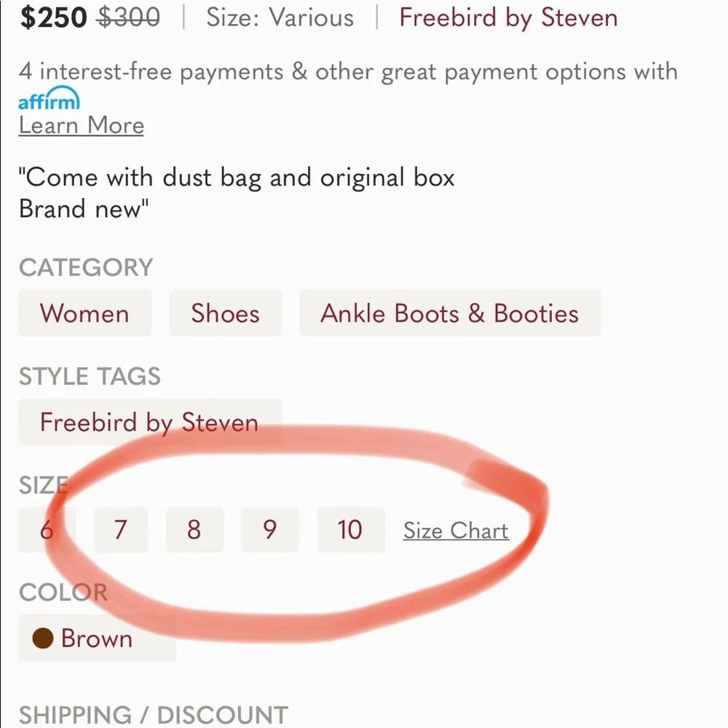728x728 pixels.
Task: Select size 10
Action: pos(350,530)
